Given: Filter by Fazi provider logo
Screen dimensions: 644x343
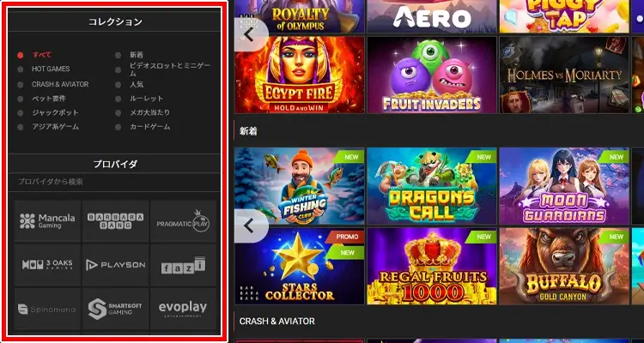Looking at the screenshot, I should (x=183, y=265).
